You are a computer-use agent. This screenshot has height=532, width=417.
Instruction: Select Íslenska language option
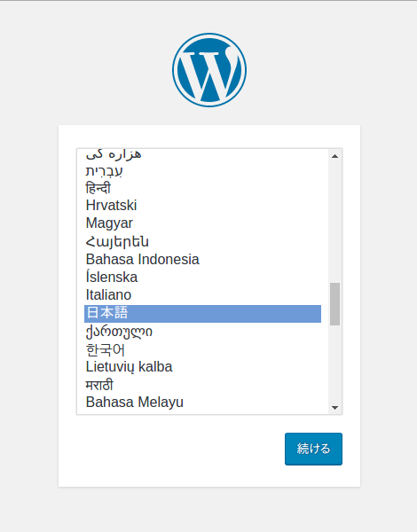click(202, 278)
